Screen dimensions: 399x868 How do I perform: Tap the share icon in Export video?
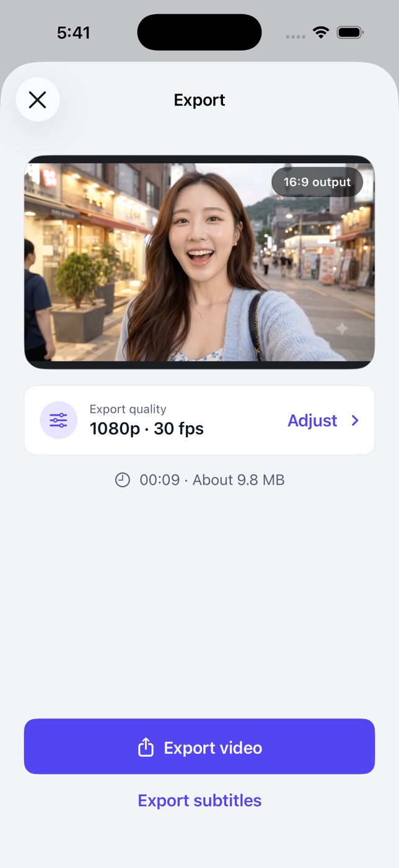pyautogui.click(x=146, y=747)
